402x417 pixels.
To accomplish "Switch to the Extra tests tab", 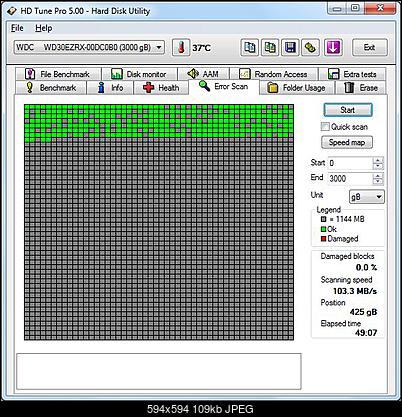I will [352, 74].
